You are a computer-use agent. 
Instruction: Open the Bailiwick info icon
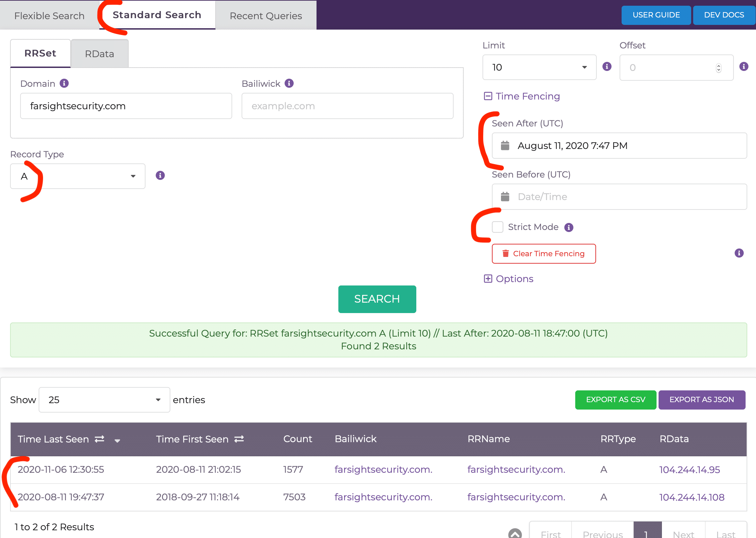click(289, 83)
